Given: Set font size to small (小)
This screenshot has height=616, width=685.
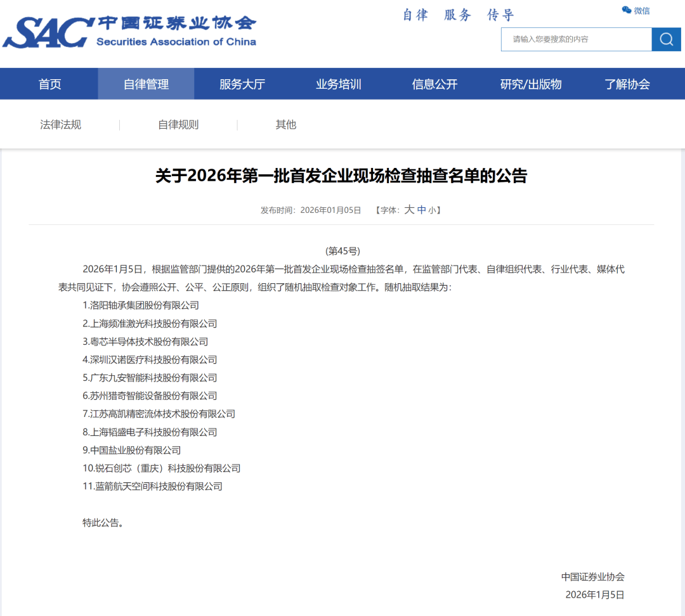Looking at the screenshot, I should pyautogui.click(x=432, y=210).
